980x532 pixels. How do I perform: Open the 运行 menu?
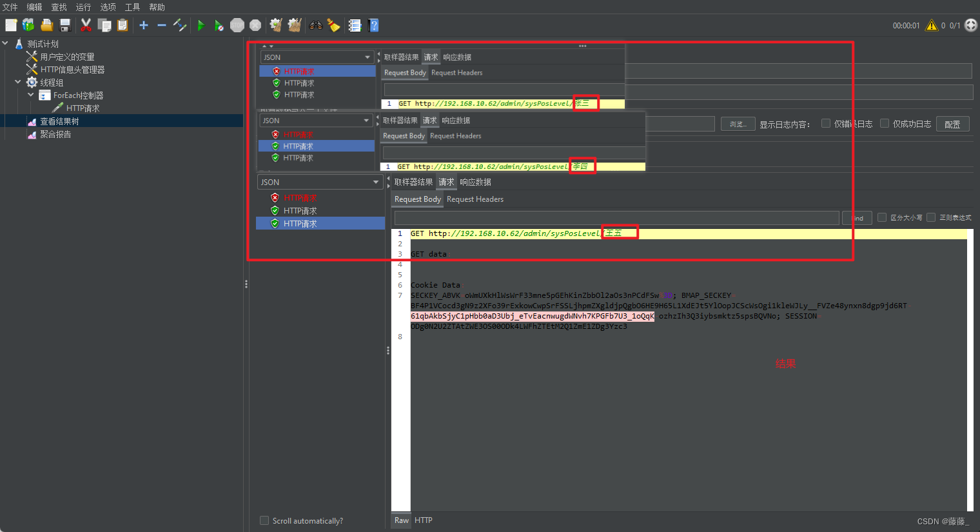click(x=83, y=7)
